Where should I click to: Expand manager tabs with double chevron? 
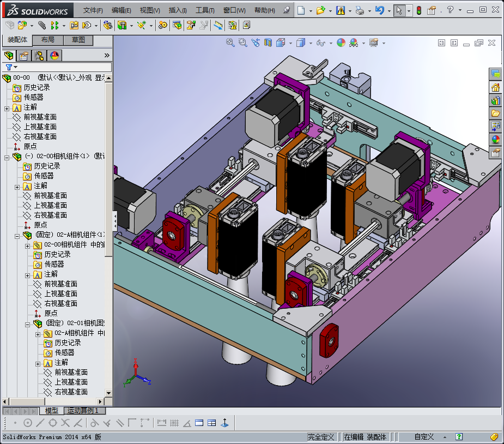click(107, 55)
